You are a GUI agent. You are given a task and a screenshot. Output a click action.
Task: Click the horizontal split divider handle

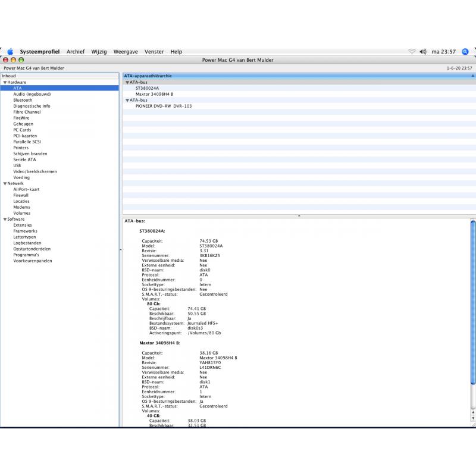pyautogui.click(x=299, y=216)
